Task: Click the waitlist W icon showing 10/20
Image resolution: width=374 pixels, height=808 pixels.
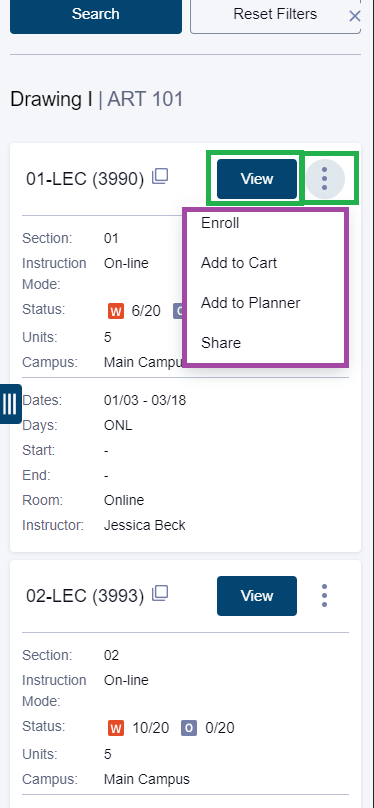Action: 116,728
